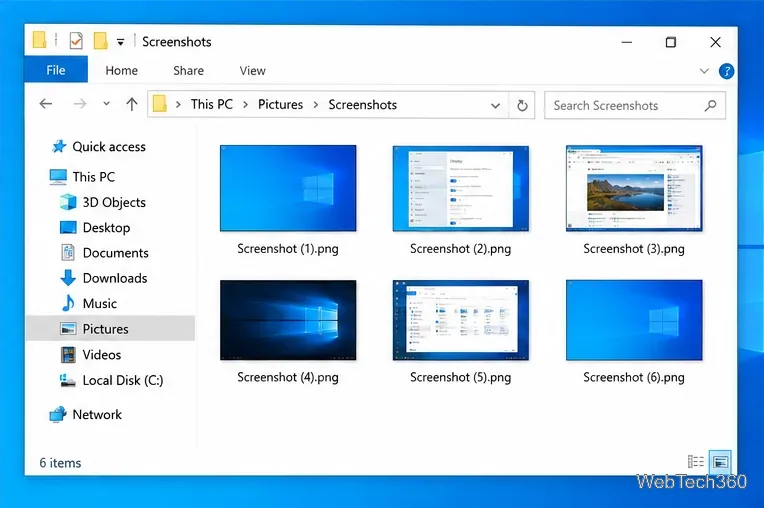This screenshot has width=764, height=508.
Task: Expand chevron after This PC in path
Action: pos(245,105)
